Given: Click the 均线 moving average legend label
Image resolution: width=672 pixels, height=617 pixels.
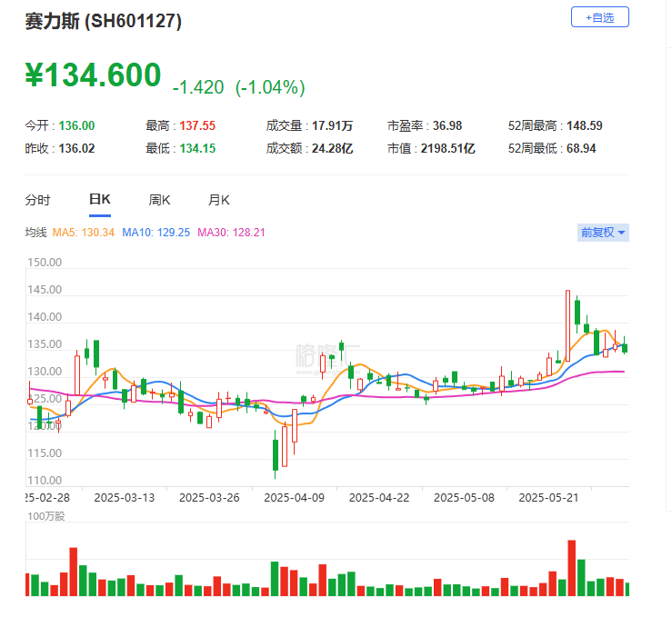Looking at the screenshot, I should pyautogui.click(x=35, y=233).
